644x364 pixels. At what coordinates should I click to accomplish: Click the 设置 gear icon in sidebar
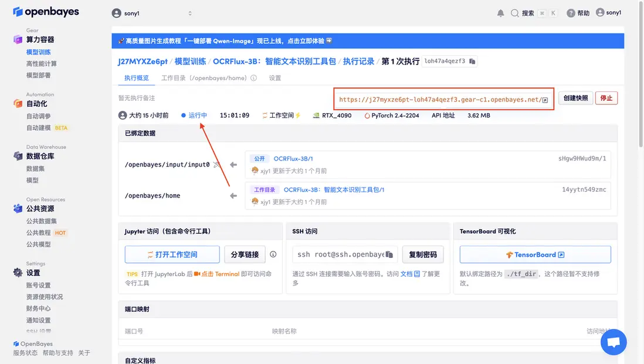(x=18, y=273)
